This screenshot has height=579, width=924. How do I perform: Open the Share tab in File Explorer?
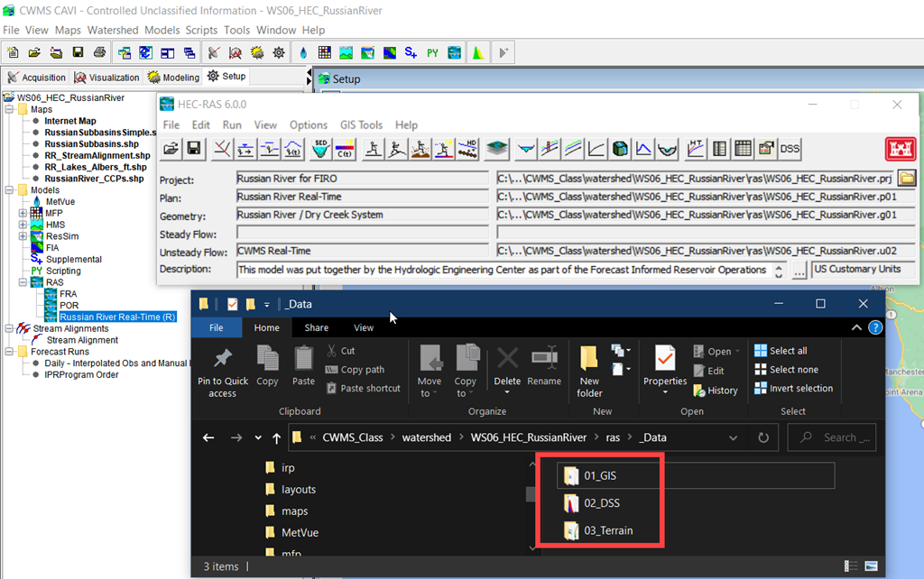pyautogui.click(x=317, y=327)
